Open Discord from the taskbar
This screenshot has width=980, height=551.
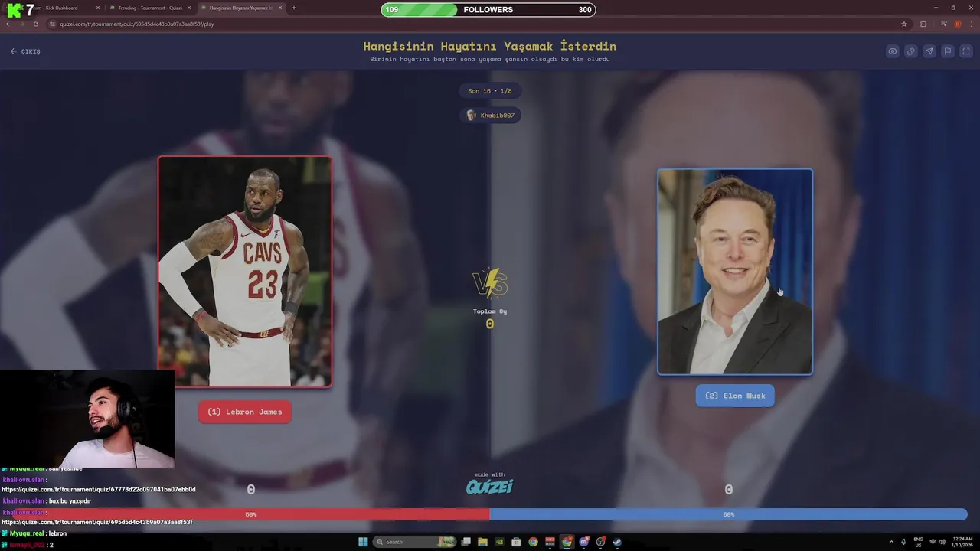(583, 542)
